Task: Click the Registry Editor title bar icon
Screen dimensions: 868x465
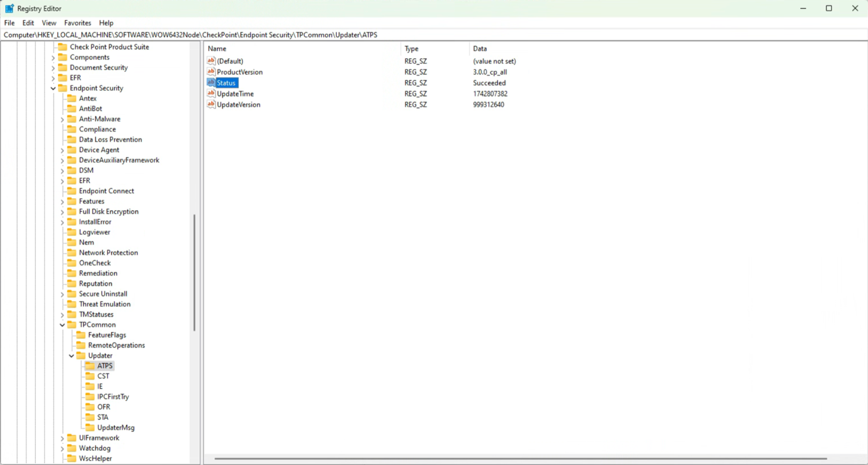Action: coord(9,8)
